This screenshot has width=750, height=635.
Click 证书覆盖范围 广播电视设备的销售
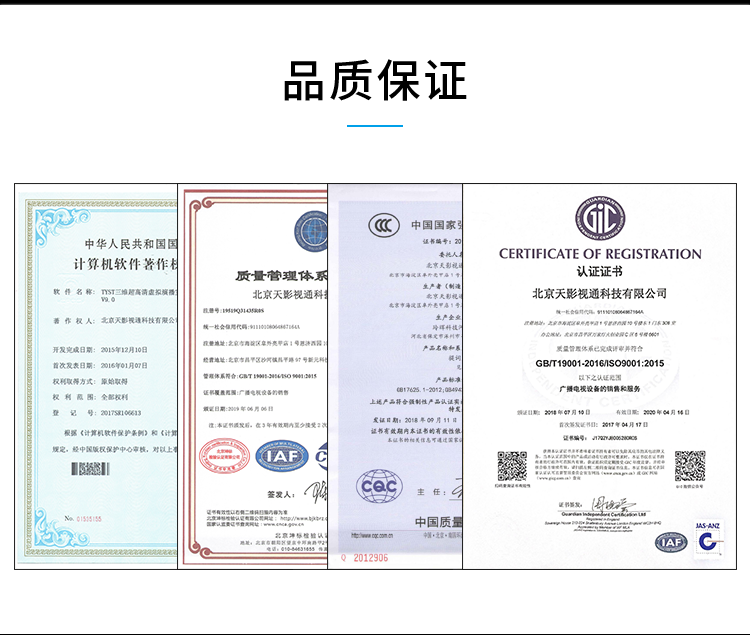pos(246,393)
